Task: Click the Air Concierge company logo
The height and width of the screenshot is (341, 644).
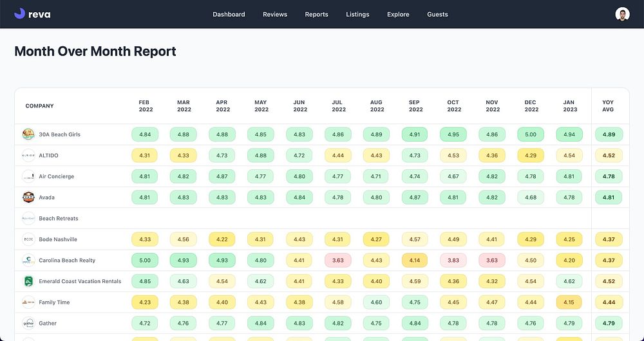Action: click(x=28, y=176)
